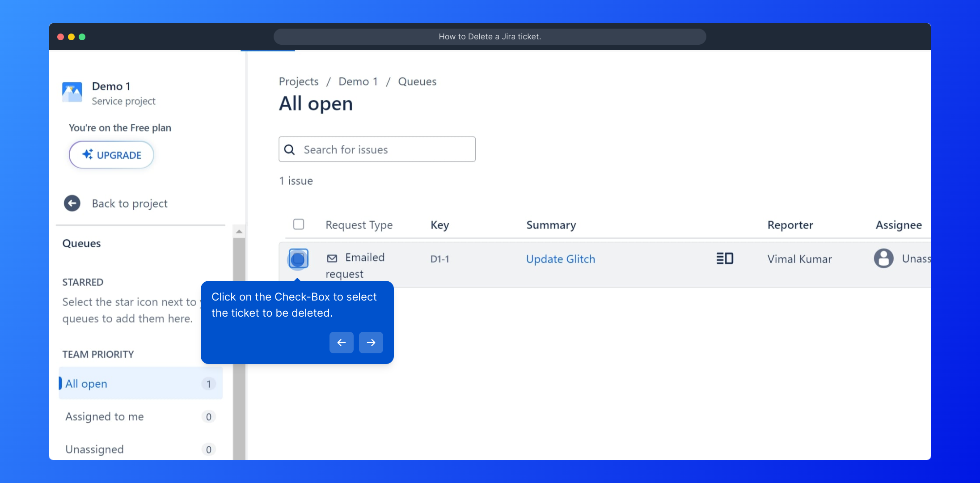Viewport: 980px width, 483px height.
Task: Sort by the Summary column header
Action: coord(551,225)
